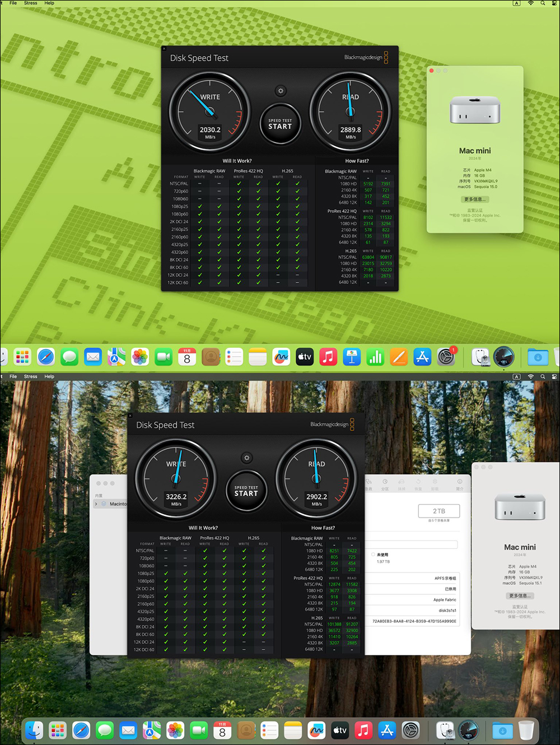Open the File menu in the menu bar

(x=13, y=3)
